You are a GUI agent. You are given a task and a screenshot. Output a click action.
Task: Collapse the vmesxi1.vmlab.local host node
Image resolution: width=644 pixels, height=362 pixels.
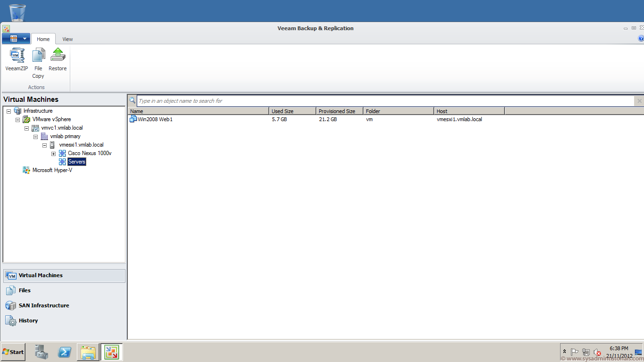(44, 145)
